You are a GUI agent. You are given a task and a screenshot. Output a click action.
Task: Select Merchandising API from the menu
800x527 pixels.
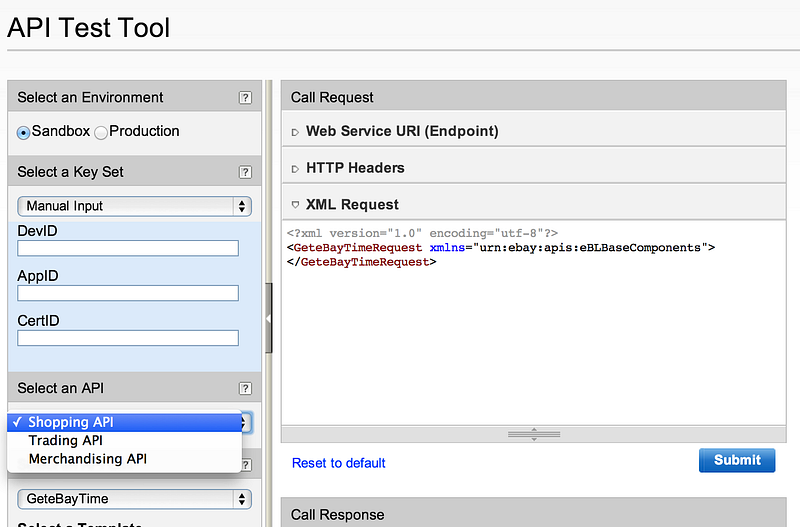pyautogui.click(x=88, y=459)
